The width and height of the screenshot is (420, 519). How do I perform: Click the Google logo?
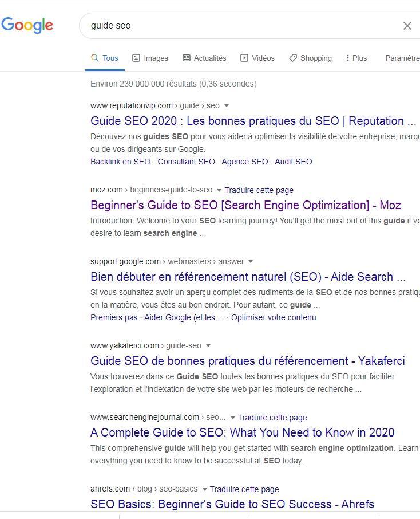27,25
